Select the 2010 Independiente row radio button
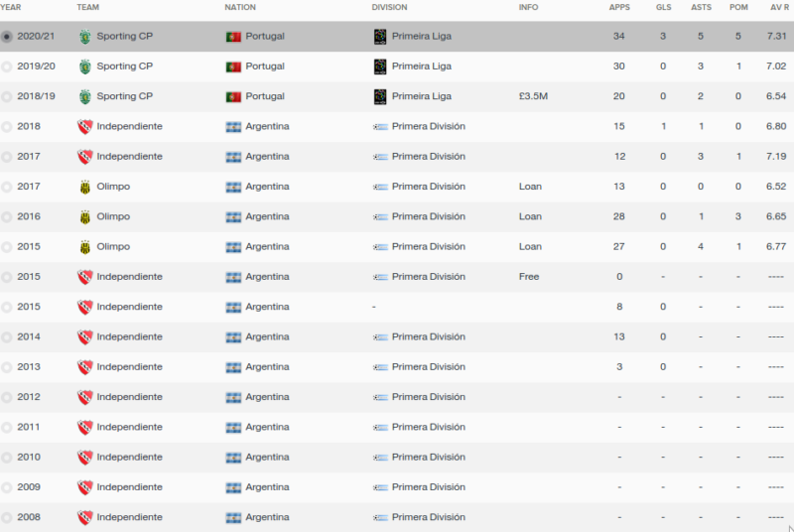Screen dimensions: 794x532 pos(7,458)
